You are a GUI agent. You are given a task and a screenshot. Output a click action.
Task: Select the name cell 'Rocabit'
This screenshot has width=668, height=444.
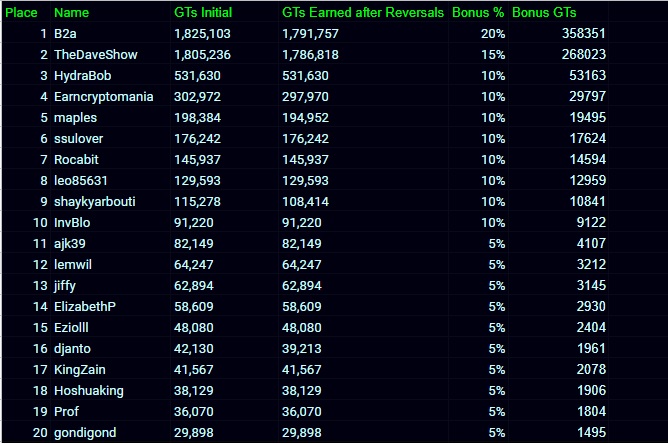pos(76,159)
